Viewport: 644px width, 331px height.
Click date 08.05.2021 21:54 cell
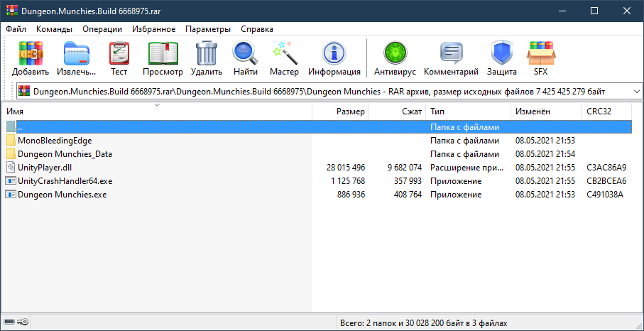click(545, 154)
